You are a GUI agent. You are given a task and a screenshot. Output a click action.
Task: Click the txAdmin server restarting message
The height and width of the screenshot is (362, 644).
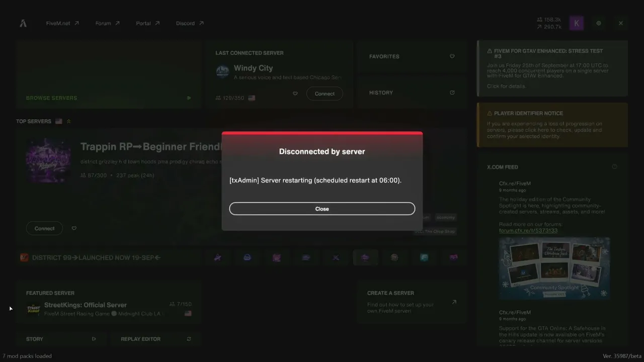[315, 180]
